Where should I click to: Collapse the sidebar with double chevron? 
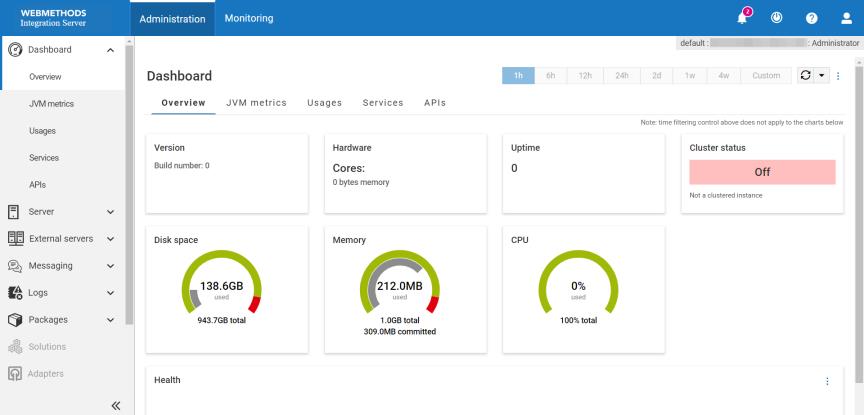115,405
